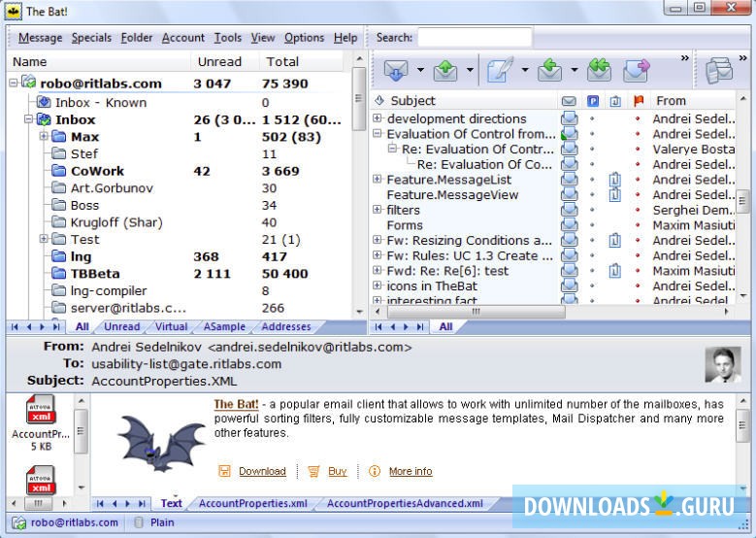Click the Get New Mail toolbar icon
This screenshot has height=538, width=756.
click(395, 70)
